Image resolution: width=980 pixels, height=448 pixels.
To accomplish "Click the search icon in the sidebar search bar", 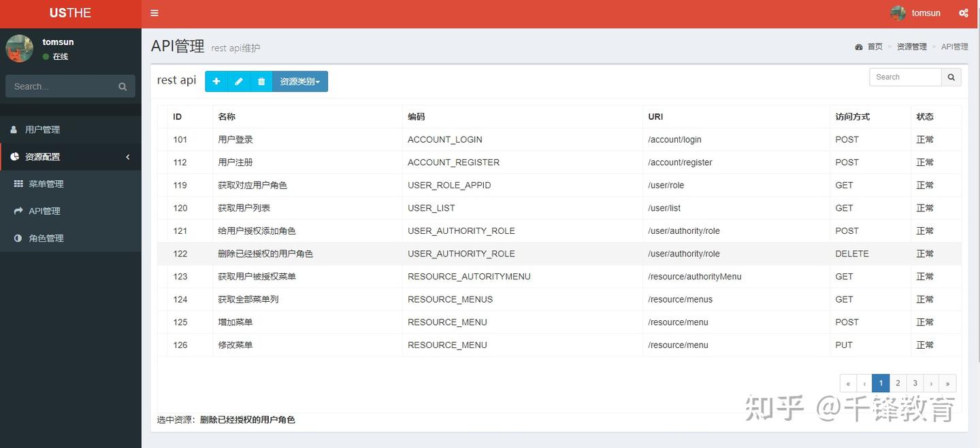I will 122,86.
